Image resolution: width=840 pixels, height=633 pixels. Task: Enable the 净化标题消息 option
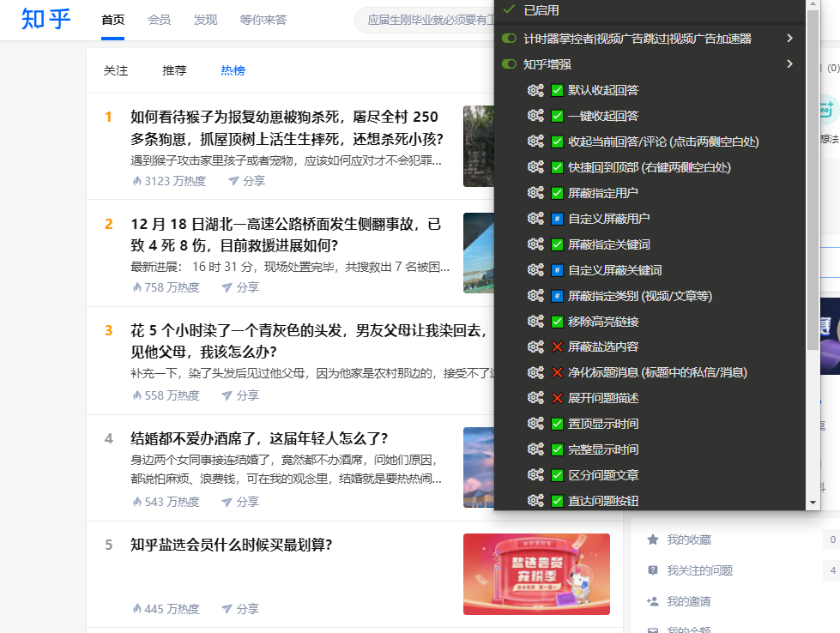(x=557, y=373)
